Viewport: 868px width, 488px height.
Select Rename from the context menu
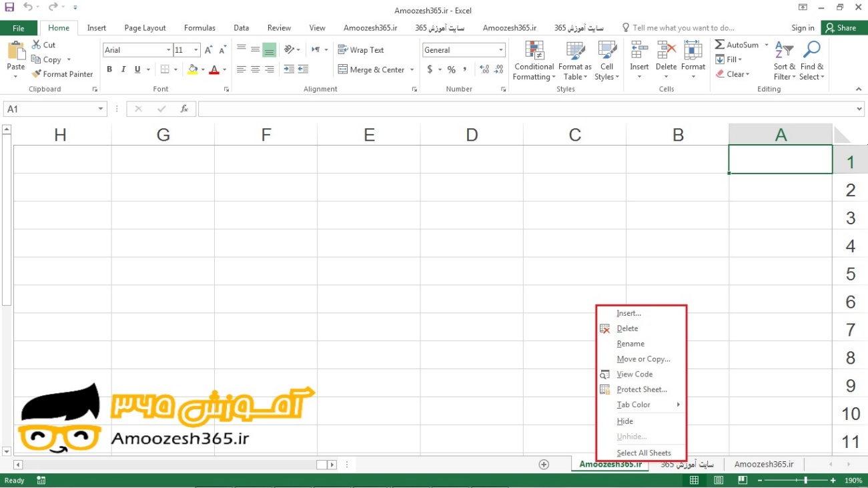[630, 344]
